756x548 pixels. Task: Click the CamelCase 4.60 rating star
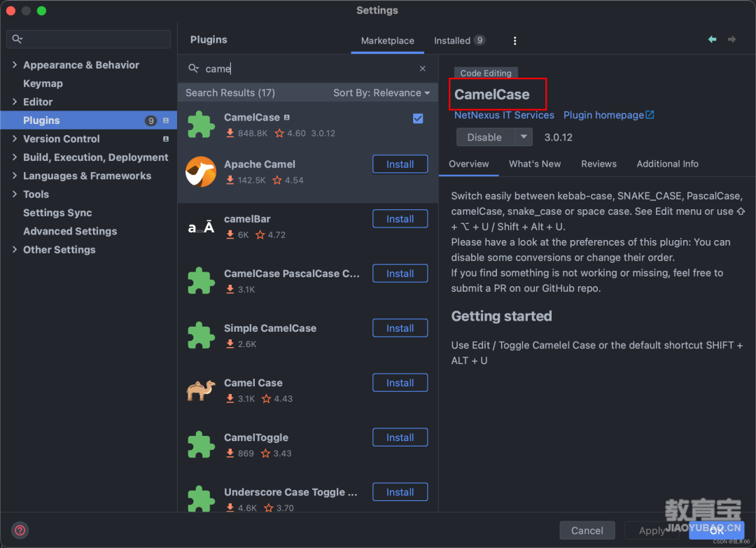tap(279, 133)
